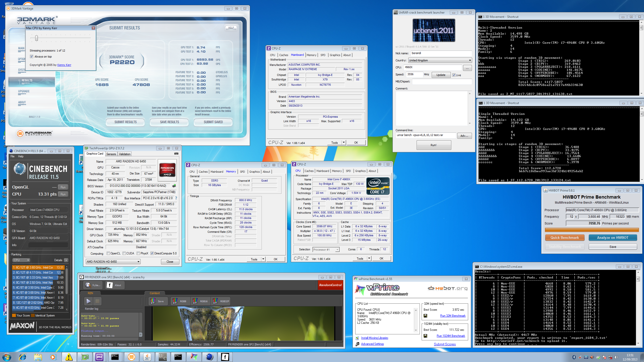Click the Bluetooth tray icon
The width and height of the screenshot is (644, 362).
coord(574,357)
